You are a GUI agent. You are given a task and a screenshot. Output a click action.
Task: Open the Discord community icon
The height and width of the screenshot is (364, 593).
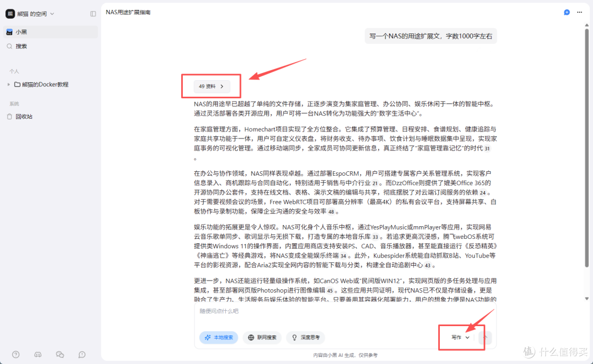[x=38, y=355]
